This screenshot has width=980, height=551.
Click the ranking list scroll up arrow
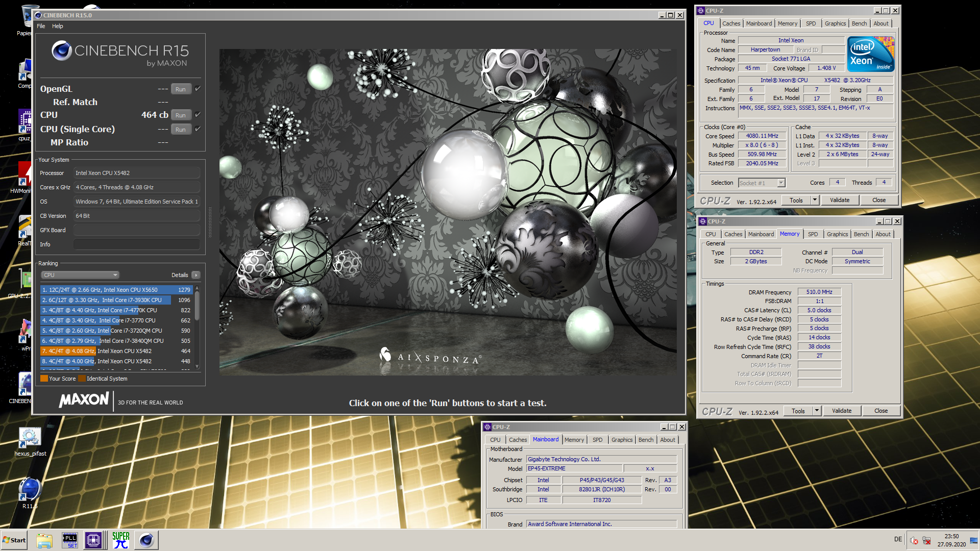[x=197, y=288]
